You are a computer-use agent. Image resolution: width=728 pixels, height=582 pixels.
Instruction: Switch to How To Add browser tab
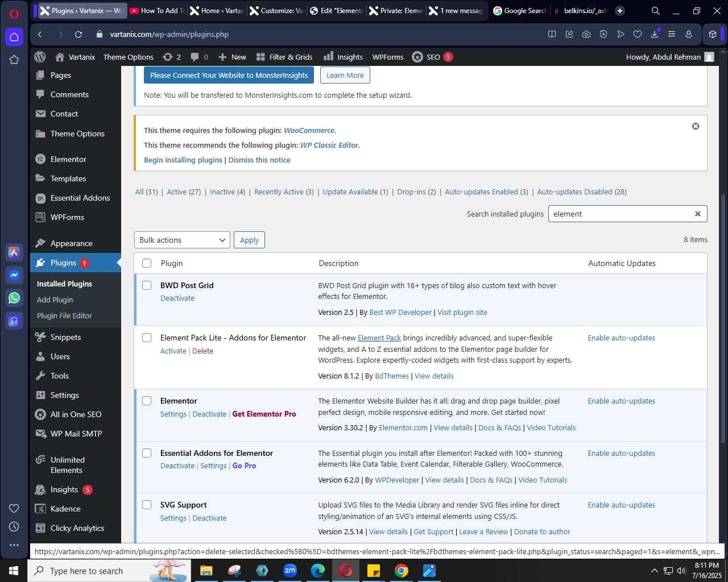156,10
